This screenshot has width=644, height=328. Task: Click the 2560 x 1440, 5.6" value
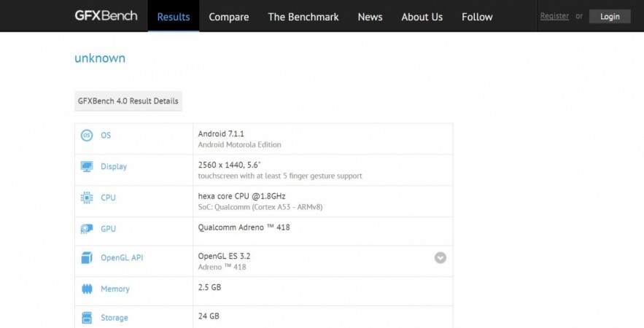pos(229,165)
